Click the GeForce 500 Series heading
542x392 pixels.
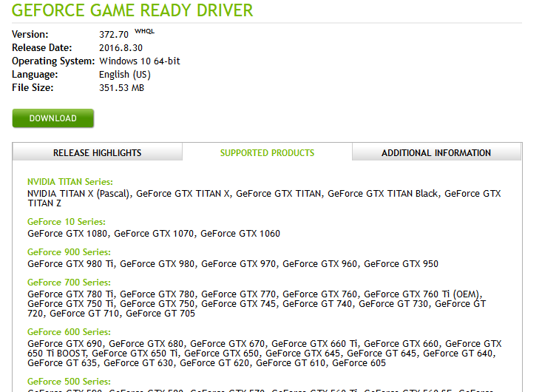69,382
